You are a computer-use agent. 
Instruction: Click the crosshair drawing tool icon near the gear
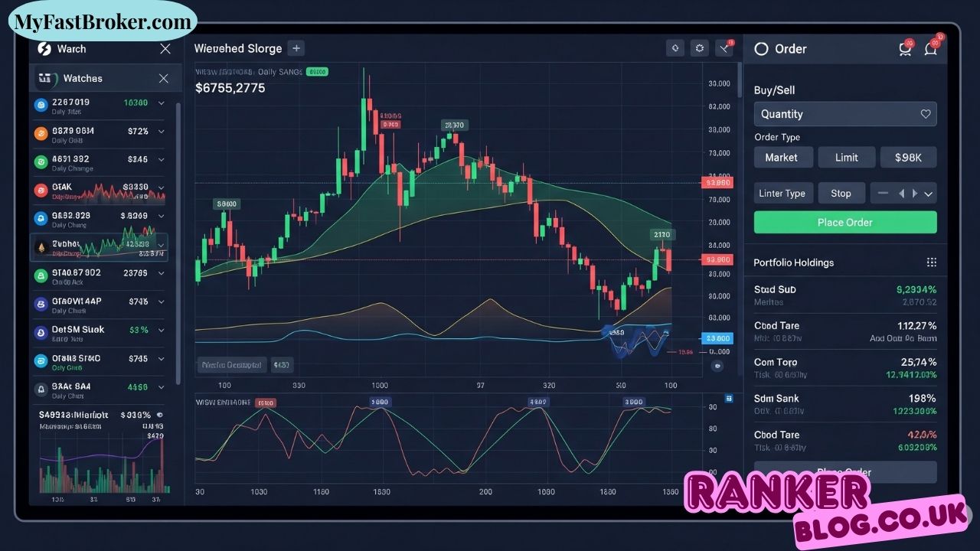click(724, 47)
